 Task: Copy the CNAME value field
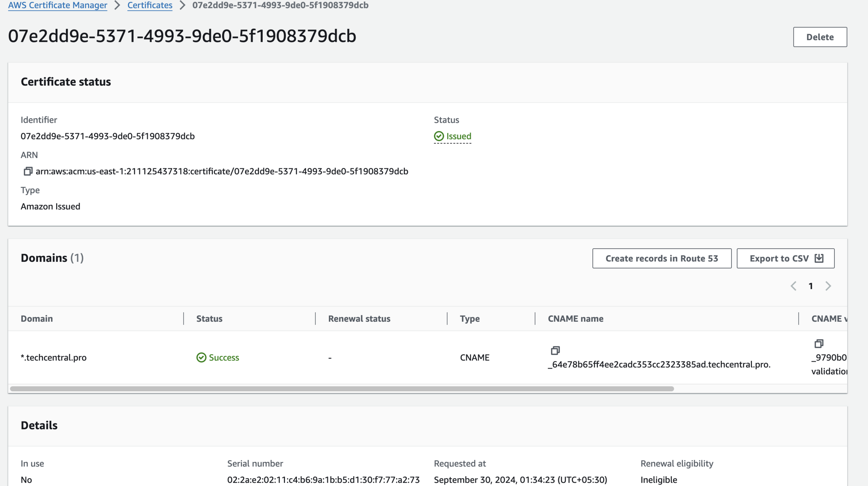[819, 344]
